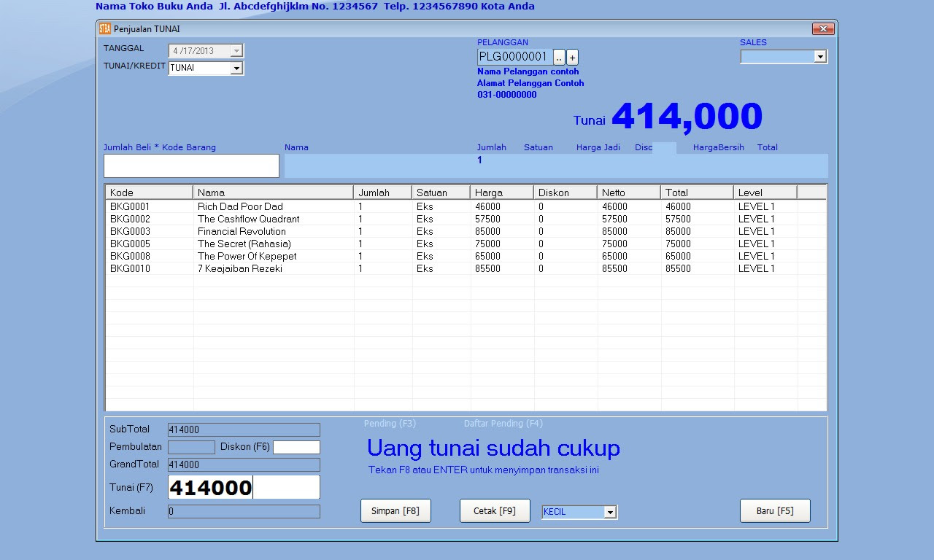Click the Kembali change field

point(244,511)
